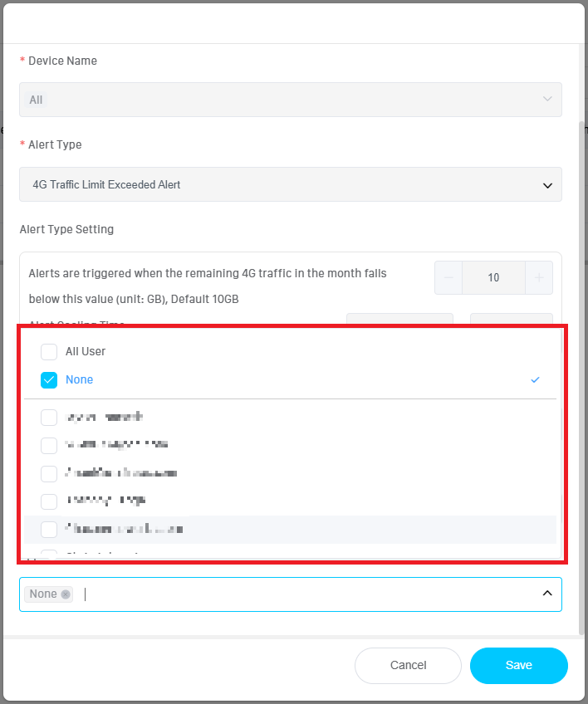
Task: Click the Alert Type dropdown arrow
Action: 547,185
